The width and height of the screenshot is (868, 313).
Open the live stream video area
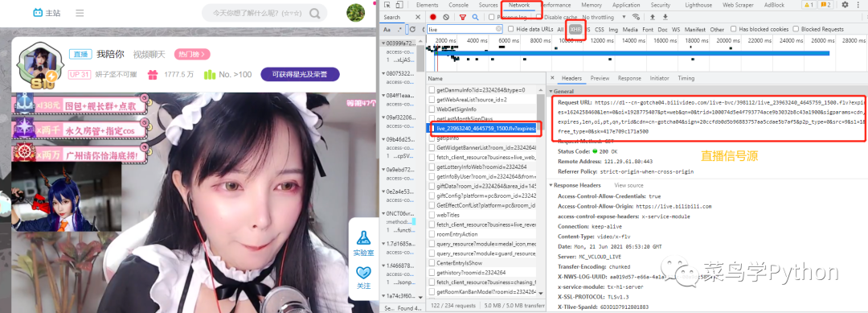coord(194,203)
